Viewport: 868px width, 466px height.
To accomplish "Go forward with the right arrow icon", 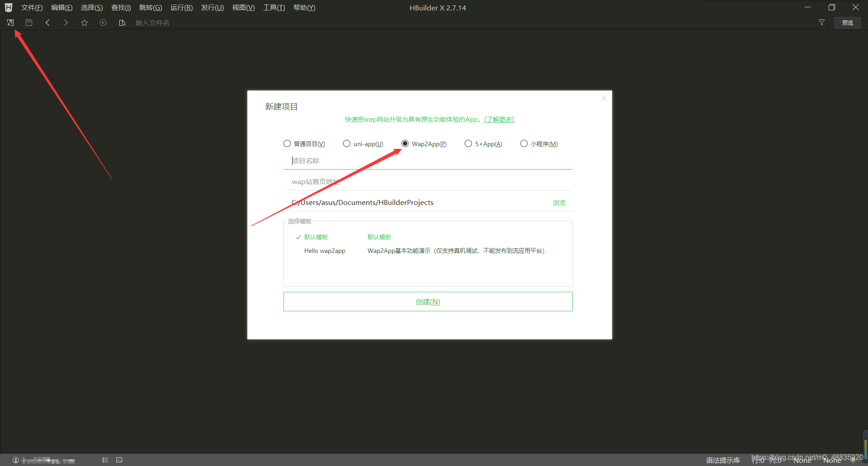I will click(x=66, y=23).
